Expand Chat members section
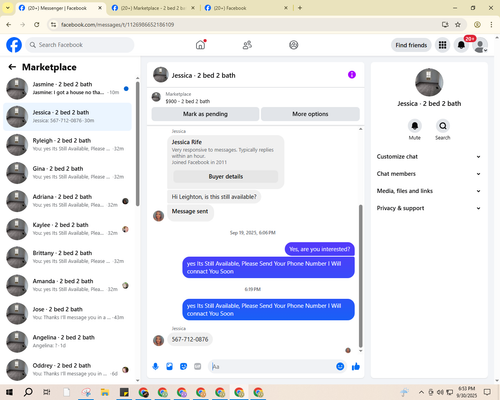 coord(429,174)
